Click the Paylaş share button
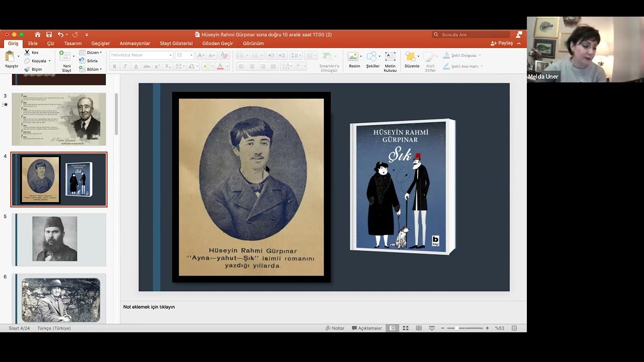The height and width of the screenshot is (362, 644). (502, 43)
